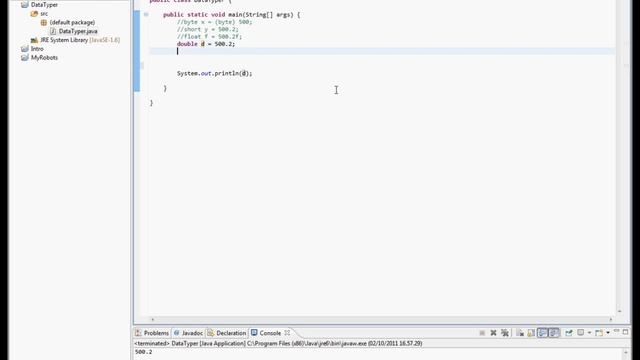Collapse the main method fold marker
Image resolution: width=640 pixels, height=360 pixels.
click(146, 15)
